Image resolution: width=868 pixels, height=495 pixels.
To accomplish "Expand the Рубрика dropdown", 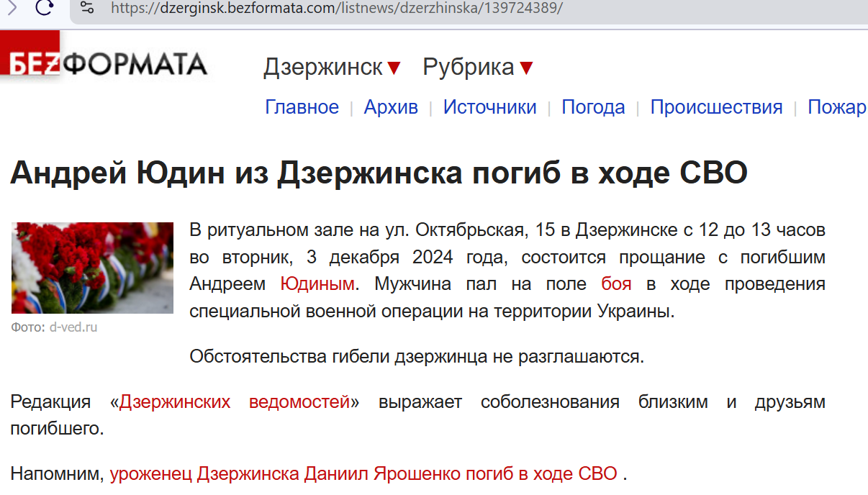I will (478, 68).
